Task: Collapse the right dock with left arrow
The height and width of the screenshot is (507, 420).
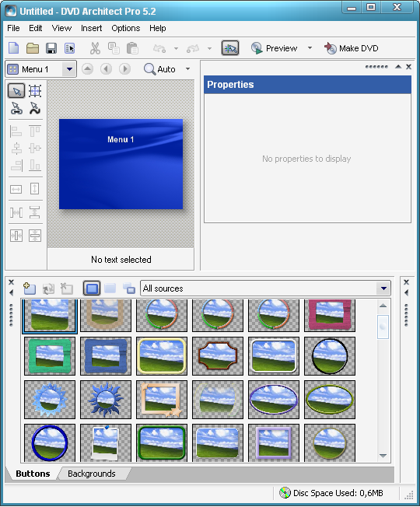Action: (x=407, y=292)
